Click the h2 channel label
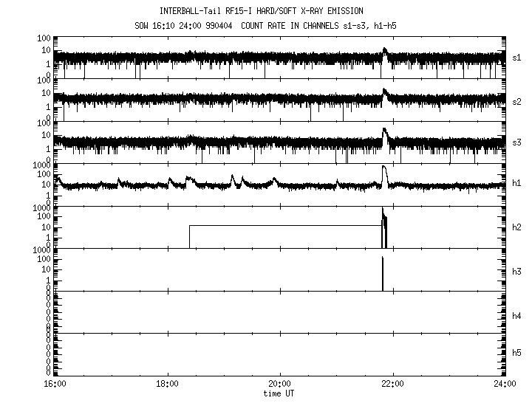 click(x=517, y=227)
